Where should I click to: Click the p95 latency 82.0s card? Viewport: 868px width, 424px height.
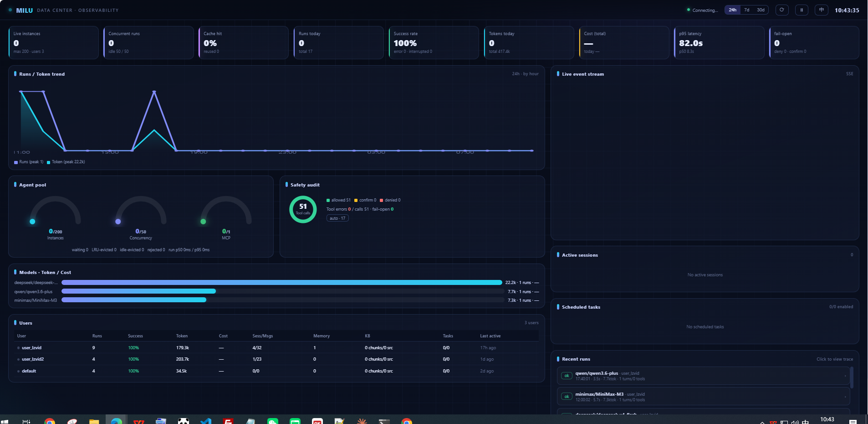(x=719, y=42)
